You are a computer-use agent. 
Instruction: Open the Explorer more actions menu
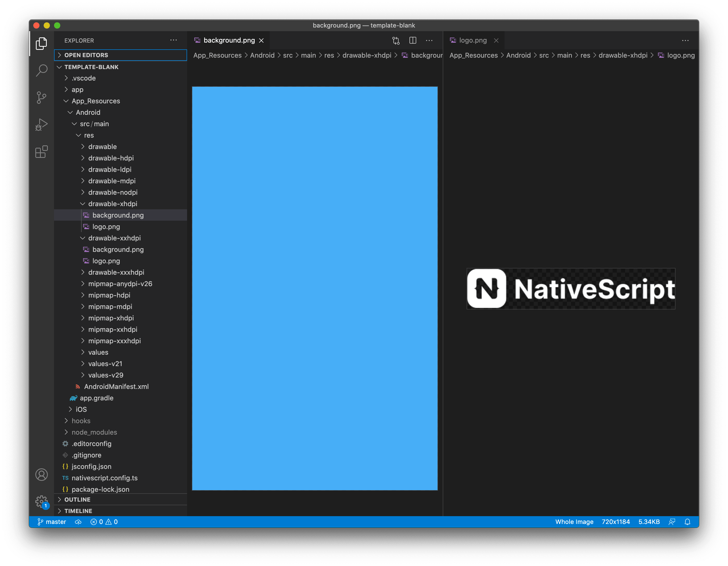[173, 40]
